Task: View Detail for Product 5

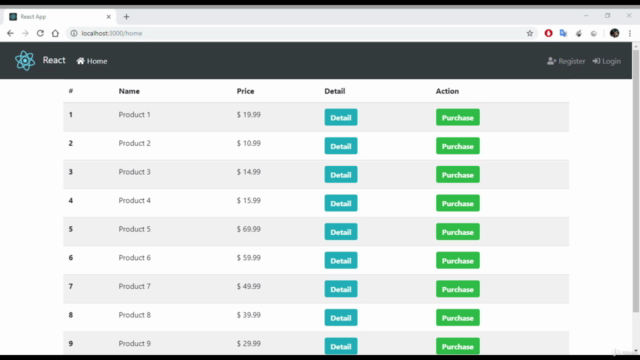Action: coord(341,232)
